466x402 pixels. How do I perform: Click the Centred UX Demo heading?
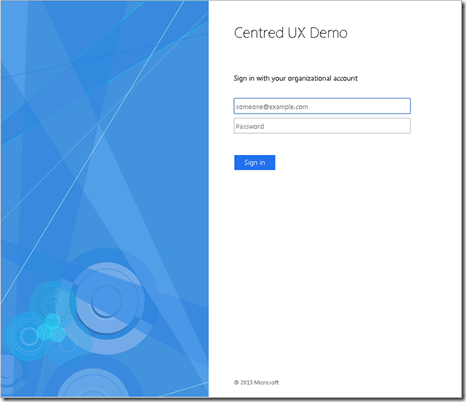pos(291,33)
